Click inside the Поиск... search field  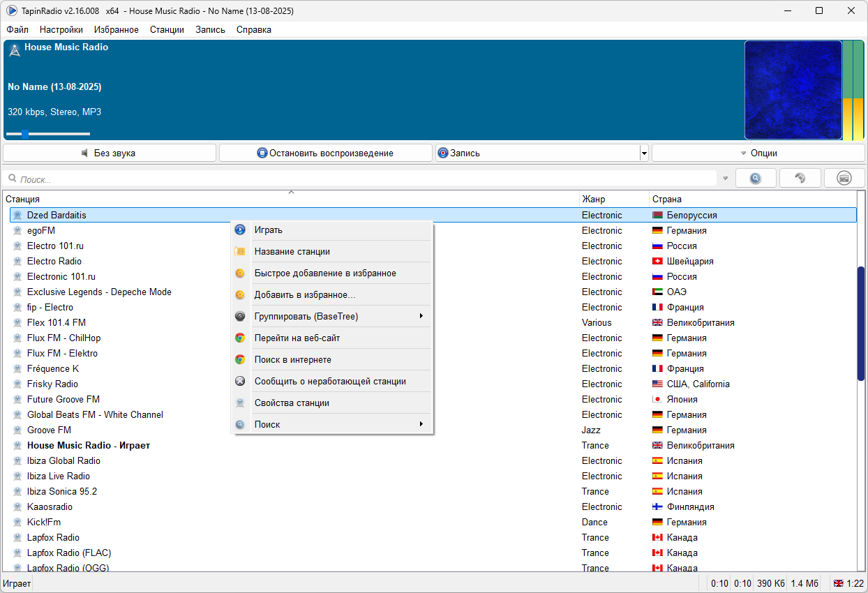tap(359, 179)
